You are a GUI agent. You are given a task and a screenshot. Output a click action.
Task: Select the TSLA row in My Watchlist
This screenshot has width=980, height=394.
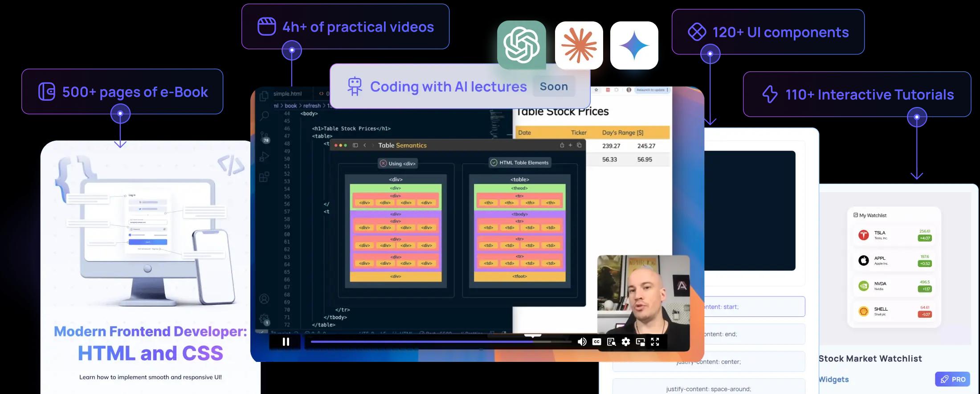[x=894, y=235]
